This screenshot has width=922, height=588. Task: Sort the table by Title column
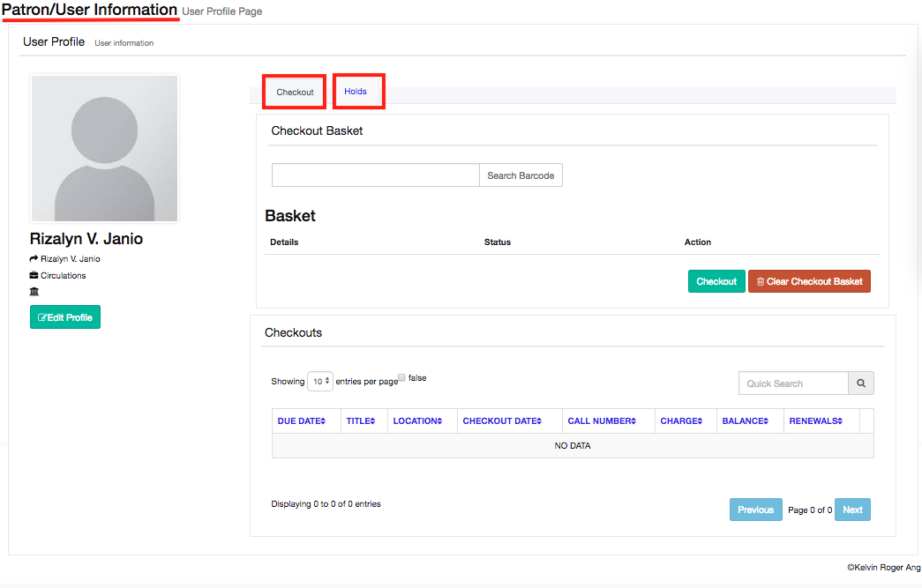click(x=360, y=421)
